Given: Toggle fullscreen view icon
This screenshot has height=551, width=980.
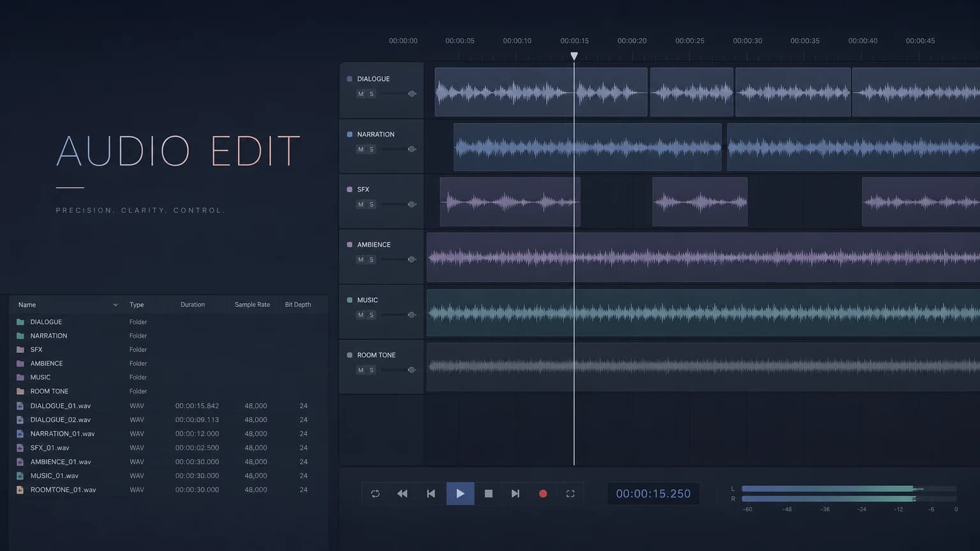Looking at the screenshot, I should (x=570, y=494).
